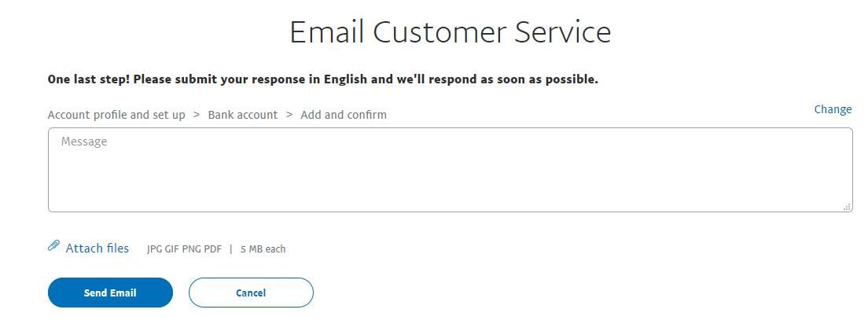Image resolution: width=868 pixels, height=324 pixels.
Task: Click the arrow separator after "Bank account"
Action: point(289,115)
